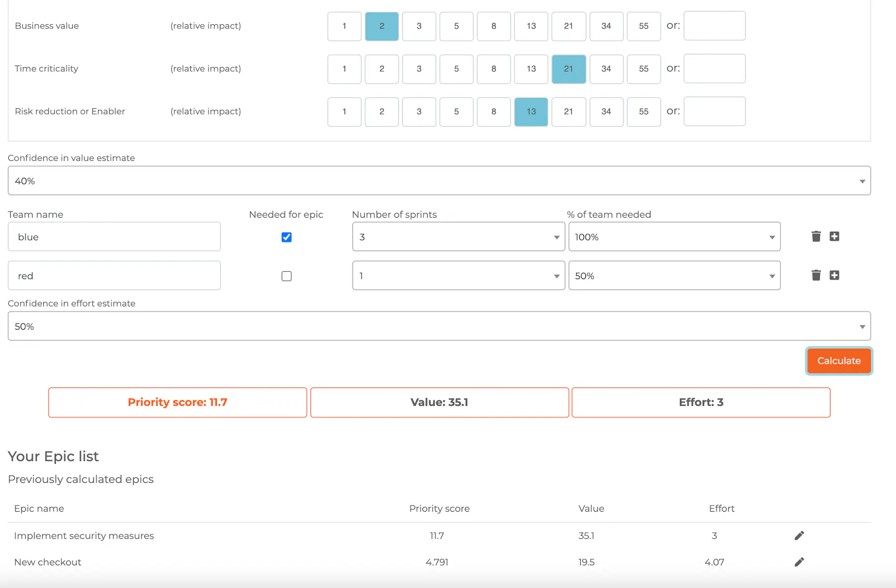Viewport: 896px width, 588px height.
Task: Set Time criticality to 2
Action: pyautogui.click(x=382, y=69)
